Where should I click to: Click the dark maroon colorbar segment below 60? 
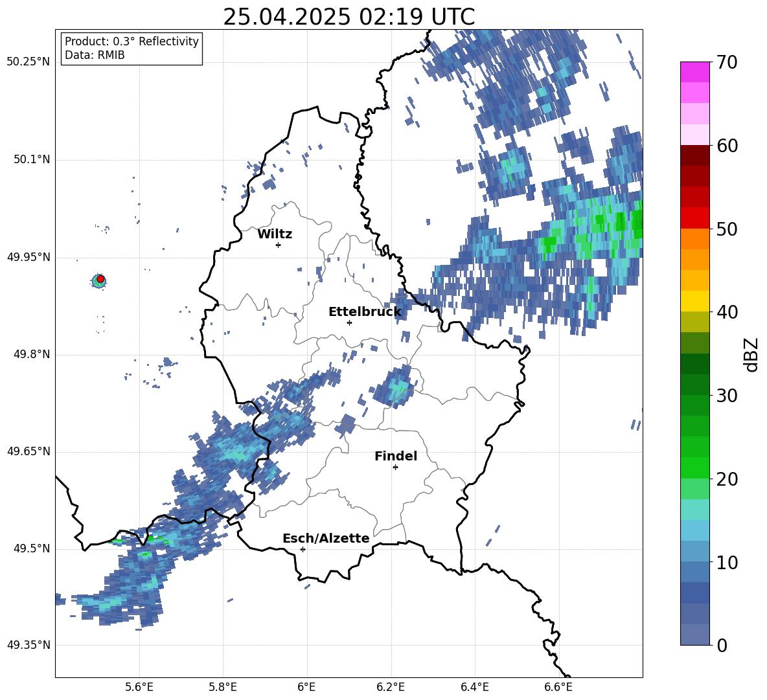(694, 155)
